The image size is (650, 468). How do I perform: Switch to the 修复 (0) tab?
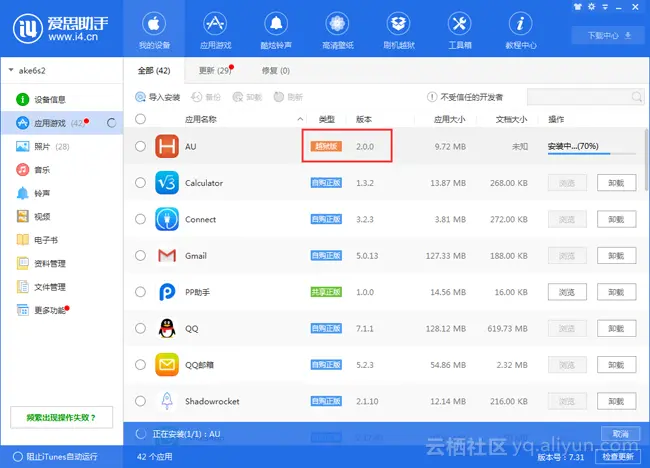tap(276, 70)
